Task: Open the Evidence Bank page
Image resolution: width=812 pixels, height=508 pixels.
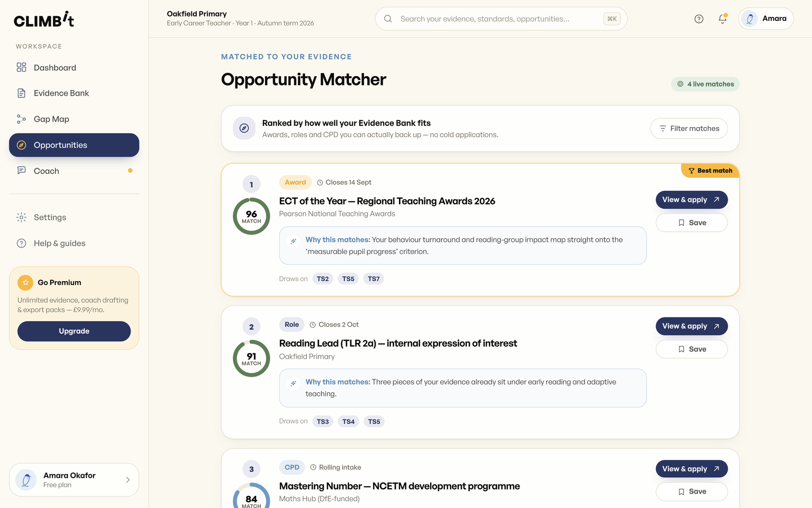Action: point(74,93)
